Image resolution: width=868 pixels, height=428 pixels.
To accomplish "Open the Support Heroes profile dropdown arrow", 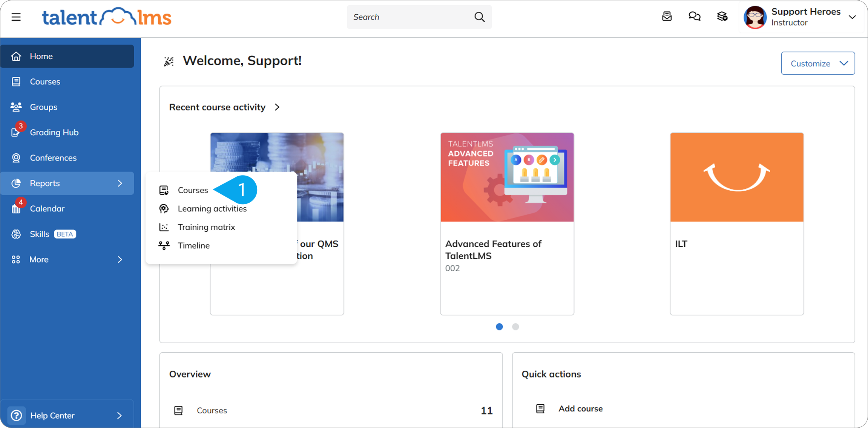I will pos(852,17).
